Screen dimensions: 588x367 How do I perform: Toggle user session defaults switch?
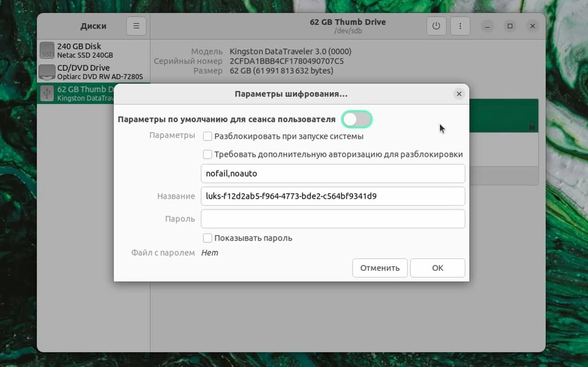click(x=357, y=120)
